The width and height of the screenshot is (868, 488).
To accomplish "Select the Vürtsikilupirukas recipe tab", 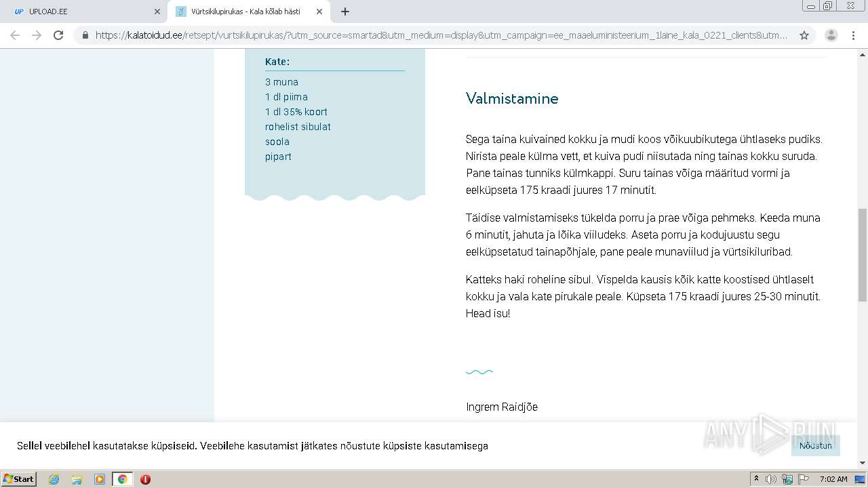I will tap(249, 12).
